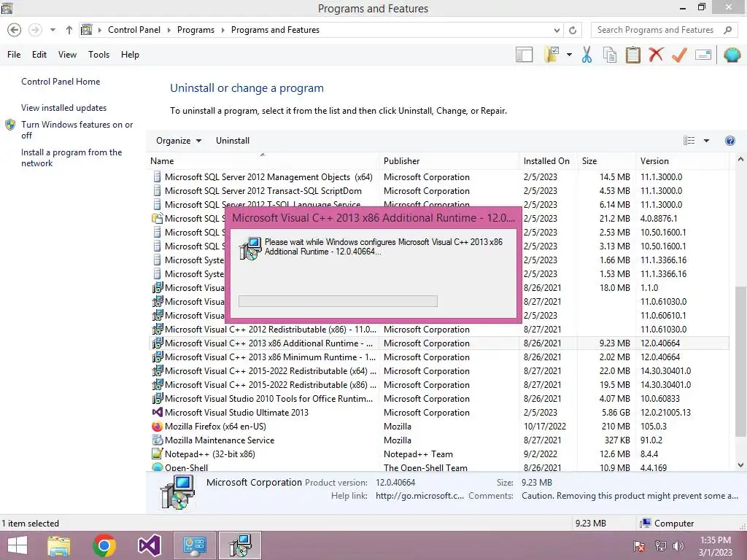Click the folder options toolbar icon
This screenshot has height=560, width=747.
[552, 55]
